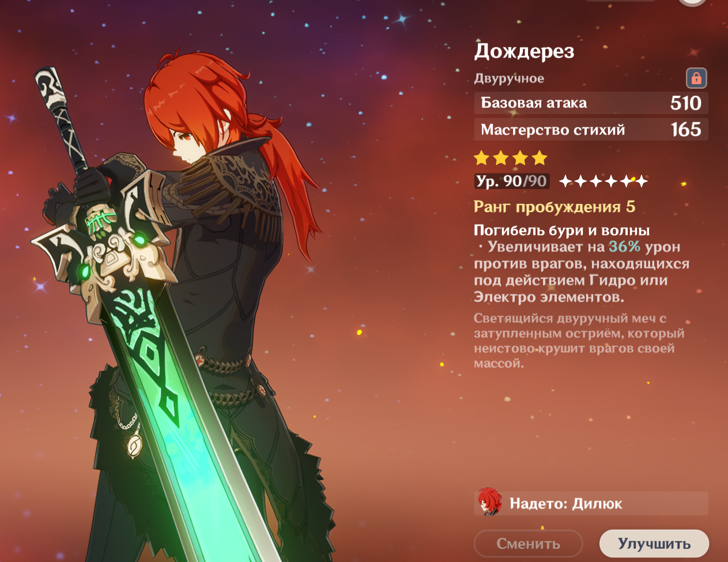Click the first white ascension star
The height and width of the screenshot is (562, 728).
pyautogui.click(x=565, y=182)
